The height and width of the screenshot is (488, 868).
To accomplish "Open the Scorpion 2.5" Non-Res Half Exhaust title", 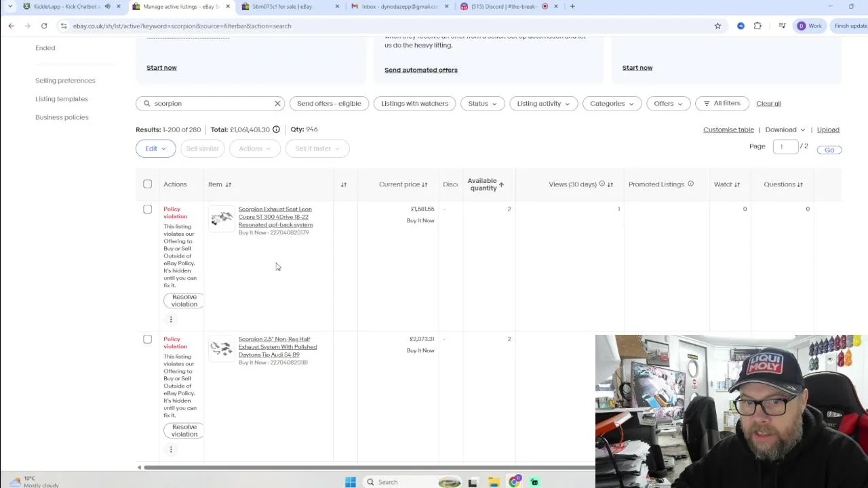I will 277,347.
